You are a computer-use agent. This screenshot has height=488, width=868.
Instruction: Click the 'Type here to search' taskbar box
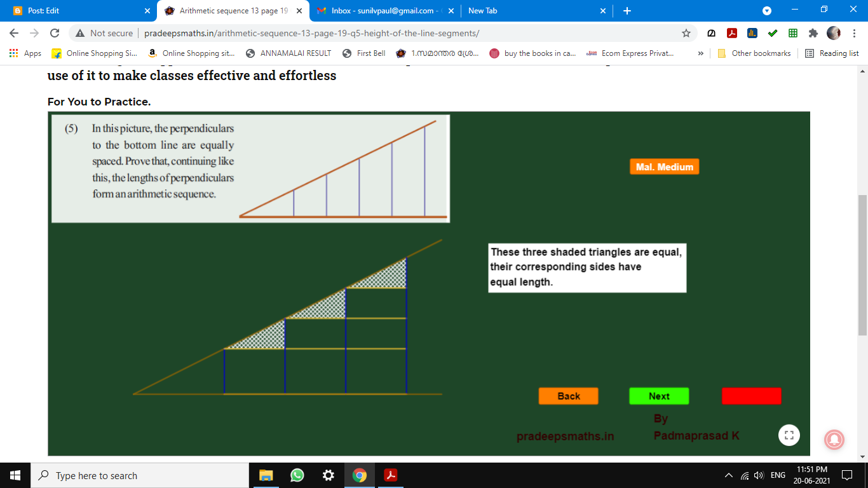point(140,475)
